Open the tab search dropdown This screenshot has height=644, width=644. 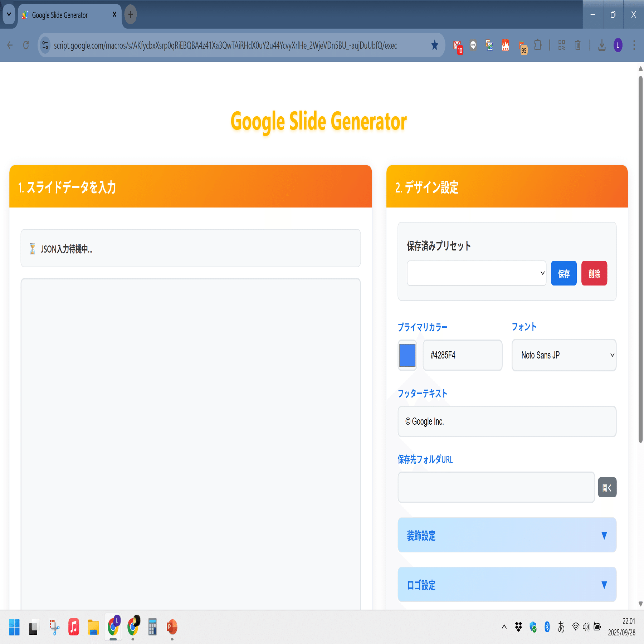tap(9, 15)
